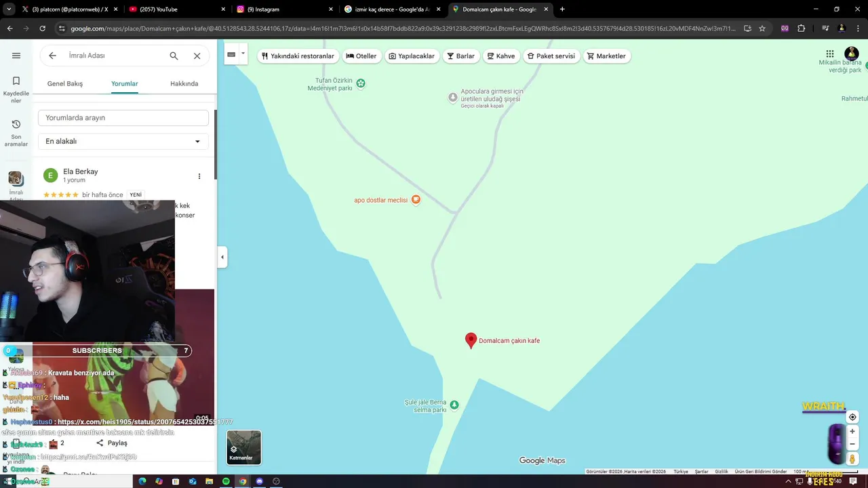This screenshot has height=488, width=868.
Task: Click the Ela Berkay reviewer name
Action: 81,171
